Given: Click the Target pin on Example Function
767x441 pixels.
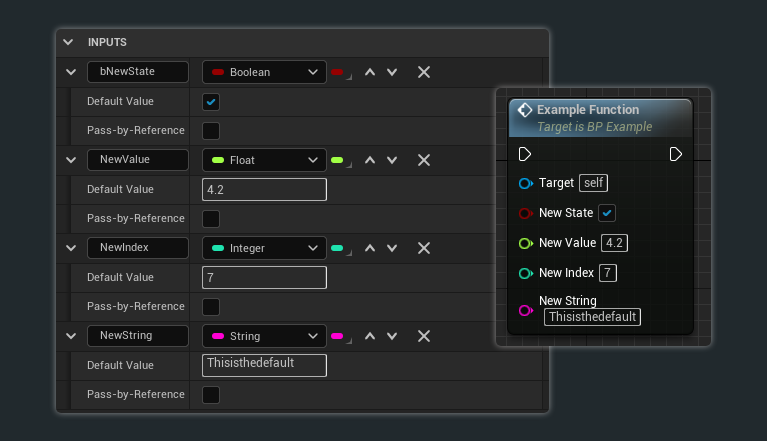Looking at the screenshot, I should [x=525, y=184].
